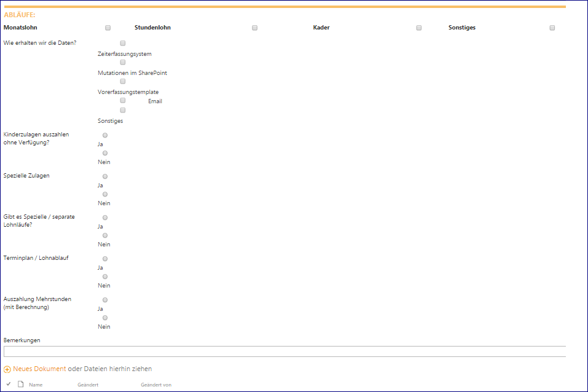Sort list by Geändert von column
Screen dimensions: 588x392
(156, 385)
